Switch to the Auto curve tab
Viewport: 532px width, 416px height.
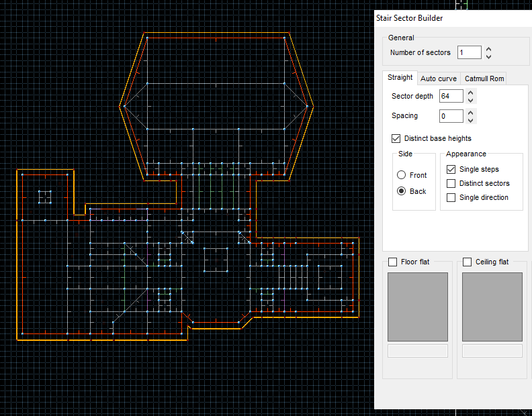coord(439,79)
